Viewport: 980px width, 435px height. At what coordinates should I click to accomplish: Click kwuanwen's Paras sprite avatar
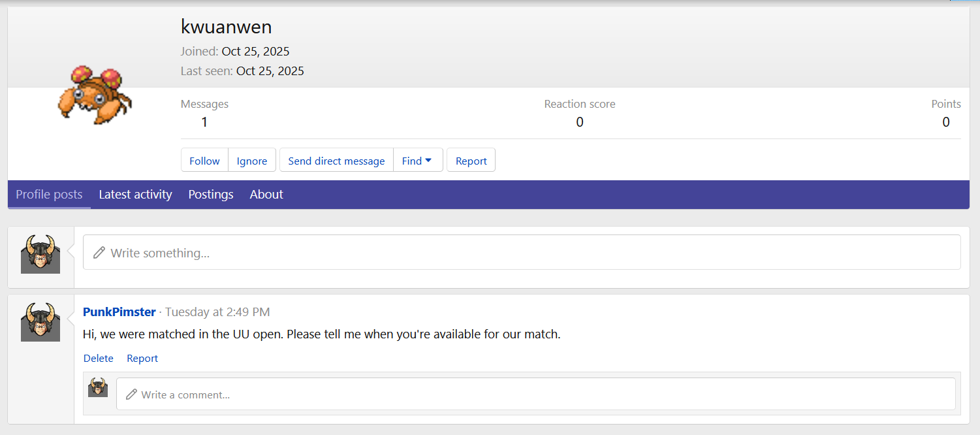[x=94, y=94]
